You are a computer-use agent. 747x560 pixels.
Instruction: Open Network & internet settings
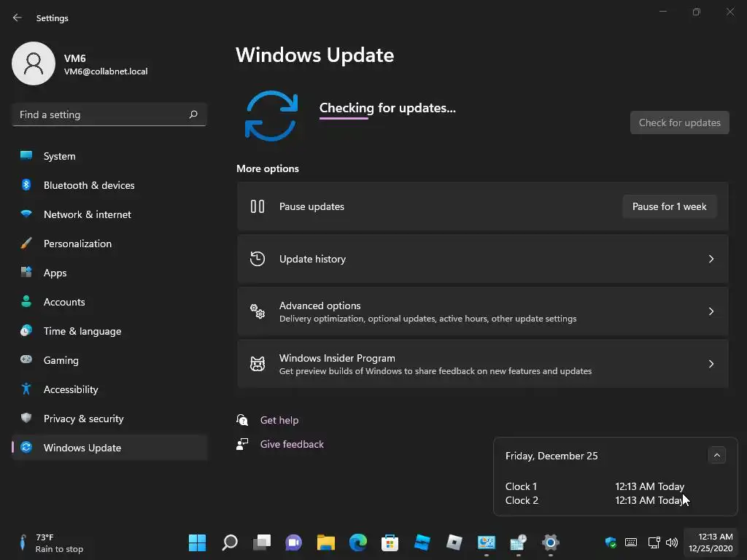coord(109,214)
